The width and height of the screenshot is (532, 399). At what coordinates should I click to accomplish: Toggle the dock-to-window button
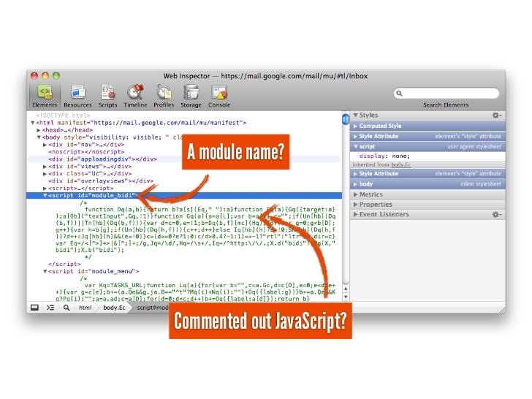(x=34, y=308)
